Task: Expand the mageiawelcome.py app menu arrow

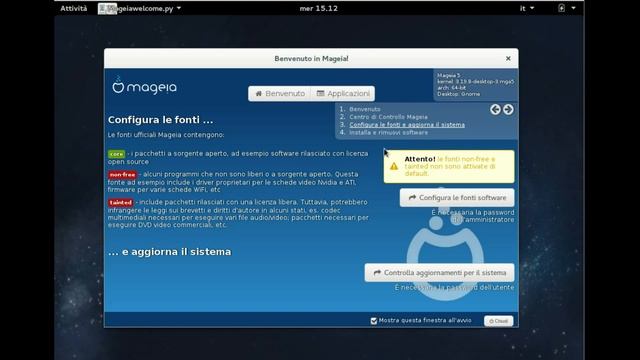Action: 179,8
